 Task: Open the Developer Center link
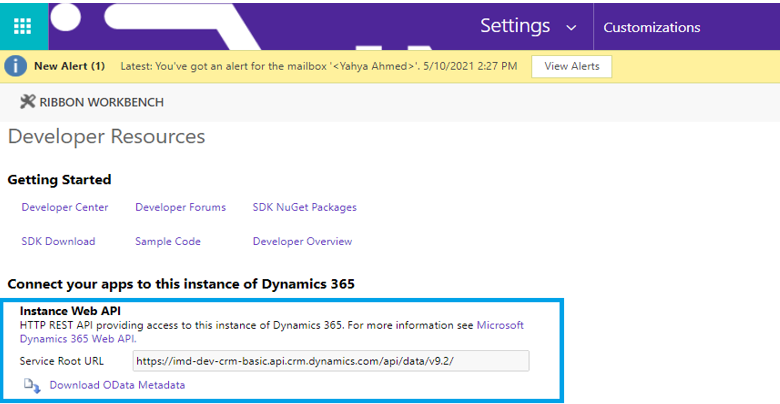(65, 207)
